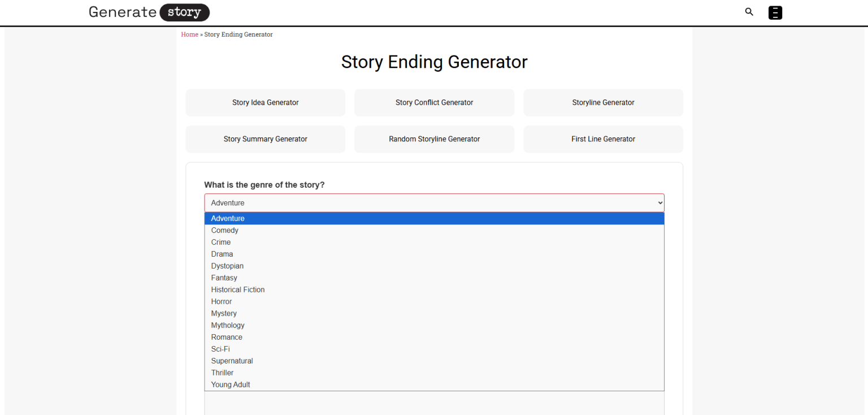Open the site search

(749, 12)
